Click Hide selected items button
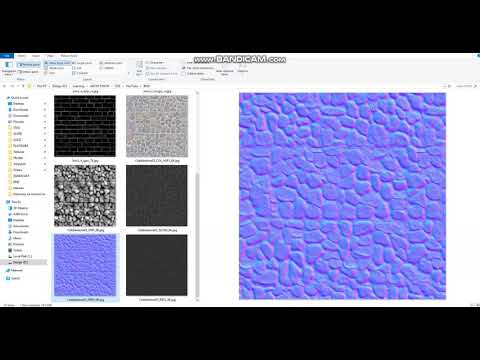The height and width of the screenshot is (360, 480). [225, 68]
